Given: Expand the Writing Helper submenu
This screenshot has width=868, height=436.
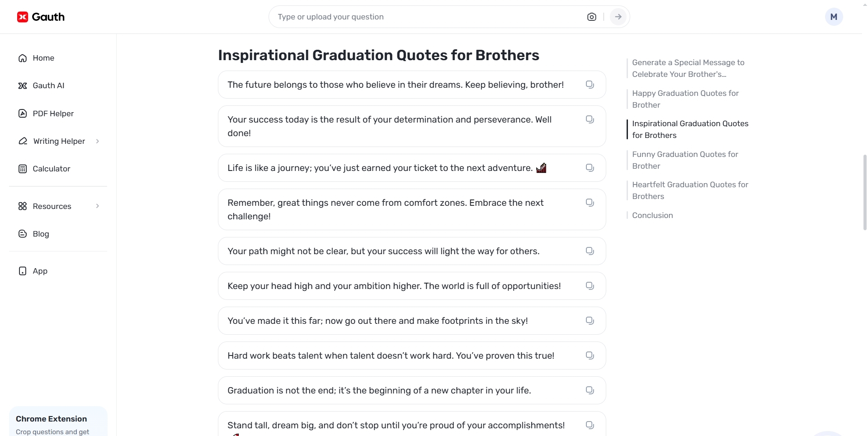Looking at the screenshot, I should tap(59, 141).
